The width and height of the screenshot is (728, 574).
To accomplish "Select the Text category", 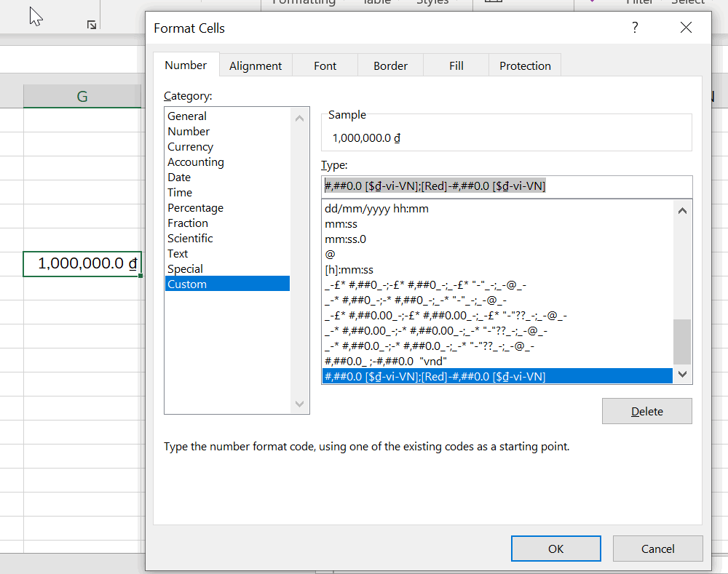I will coord(227,254).
